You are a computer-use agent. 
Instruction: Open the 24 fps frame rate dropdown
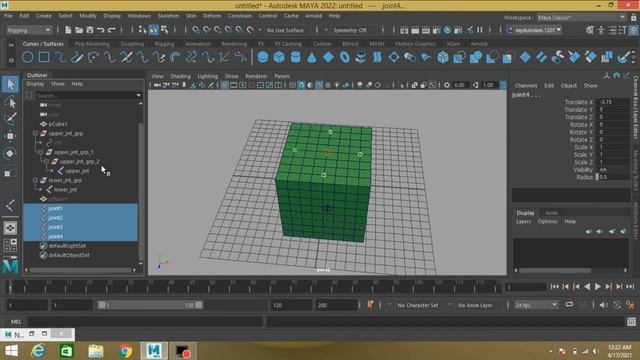point(536,305)
